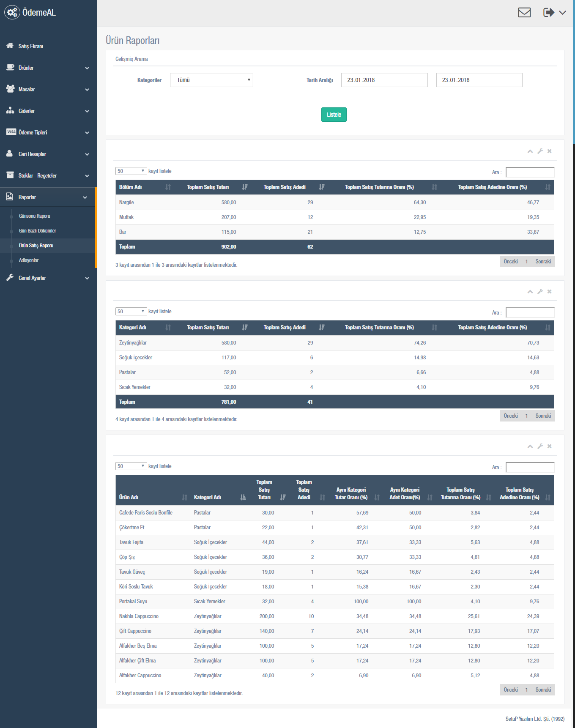
Task: Click the archive icon for Stoklar - Reçeteler
Action: click(10, 175)
